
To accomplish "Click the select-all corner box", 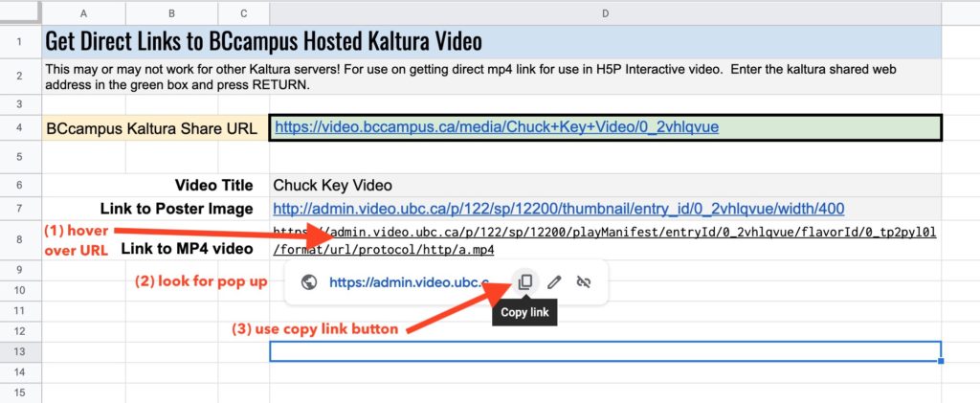I will coord(21,13).
